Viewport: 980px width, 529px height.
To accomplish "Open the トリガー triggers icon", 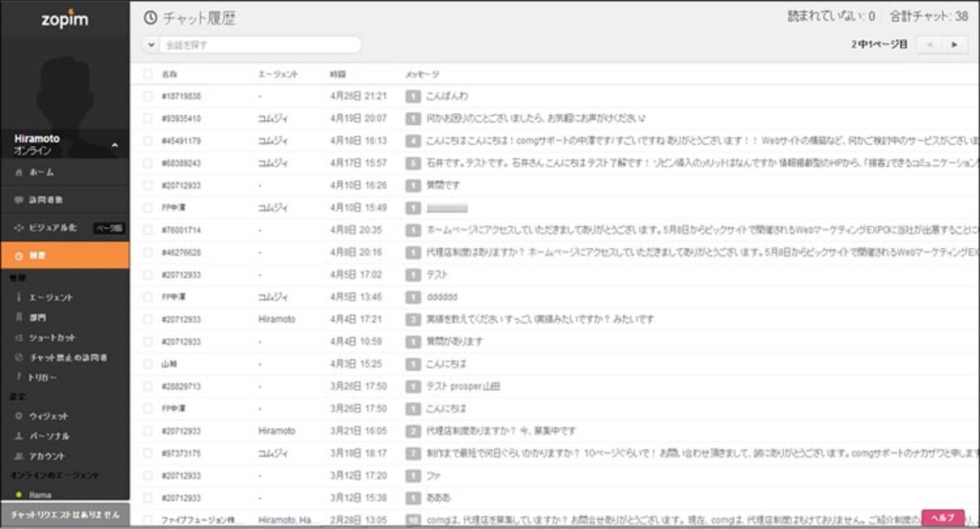I will [19, 377].
